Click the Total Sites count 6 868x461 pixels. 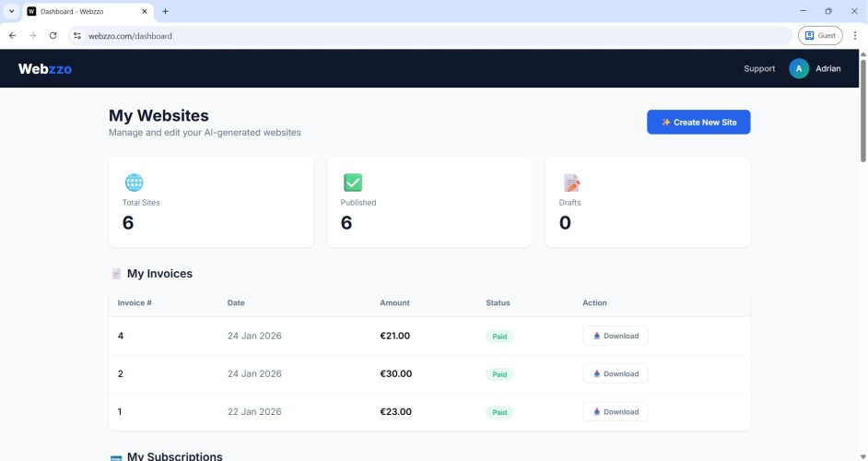coord(128,223)
